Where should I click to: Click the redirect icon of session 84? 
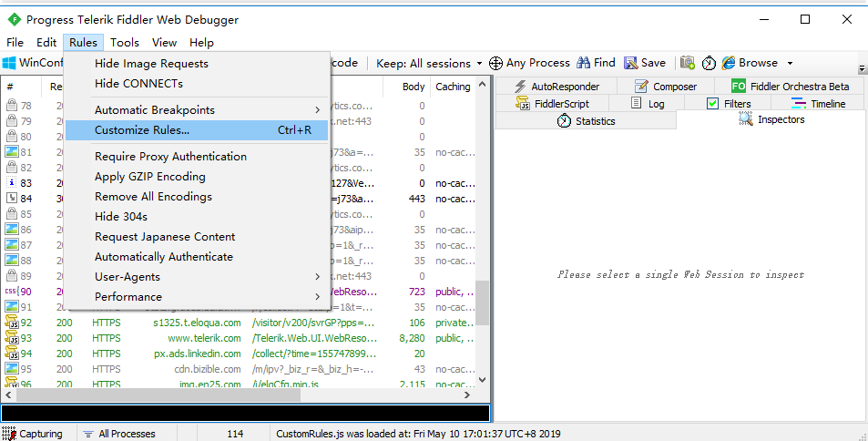[12, 199]
